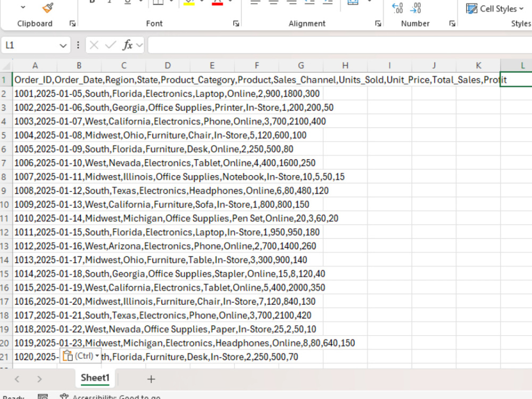Screen dimensions: 532x399
Task: Select cell with order 1006 Nevada Tablet
Action: point(35,163)
